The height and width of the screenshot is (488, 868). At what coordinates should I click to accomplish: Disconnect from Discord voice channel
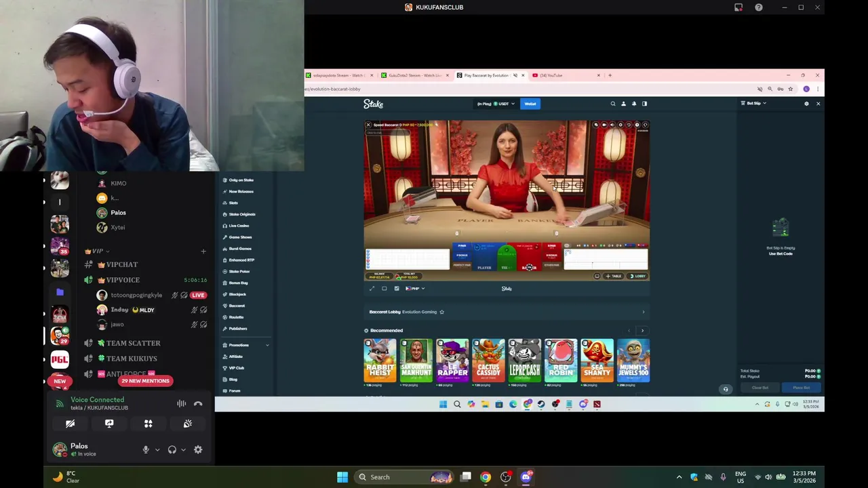198,403
